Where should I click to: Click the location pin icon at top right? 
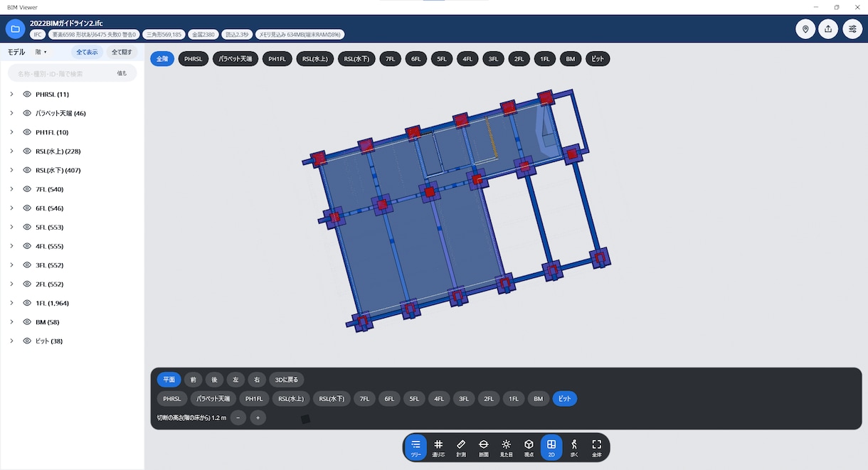coord(805,29)
